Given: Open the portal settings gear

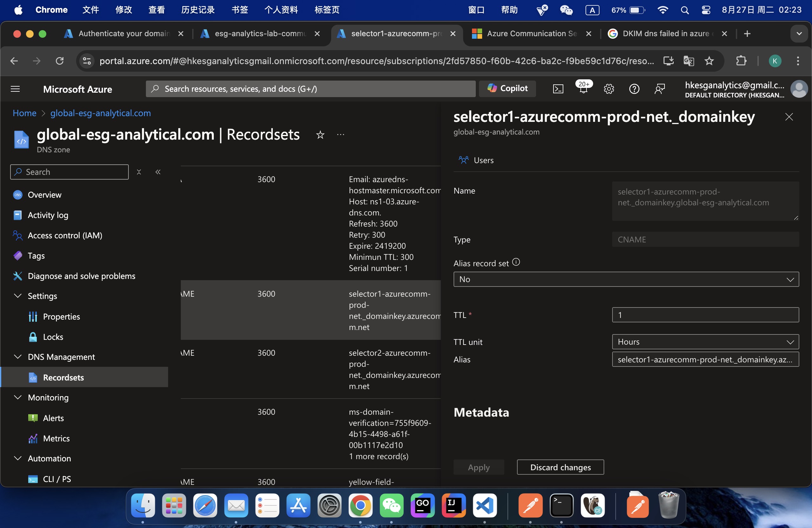Looking at the screenshot, I should pos(609,89).
